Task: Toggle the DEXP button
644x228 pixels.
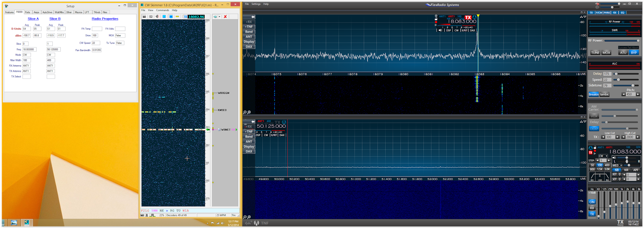Action: [594, 129]
